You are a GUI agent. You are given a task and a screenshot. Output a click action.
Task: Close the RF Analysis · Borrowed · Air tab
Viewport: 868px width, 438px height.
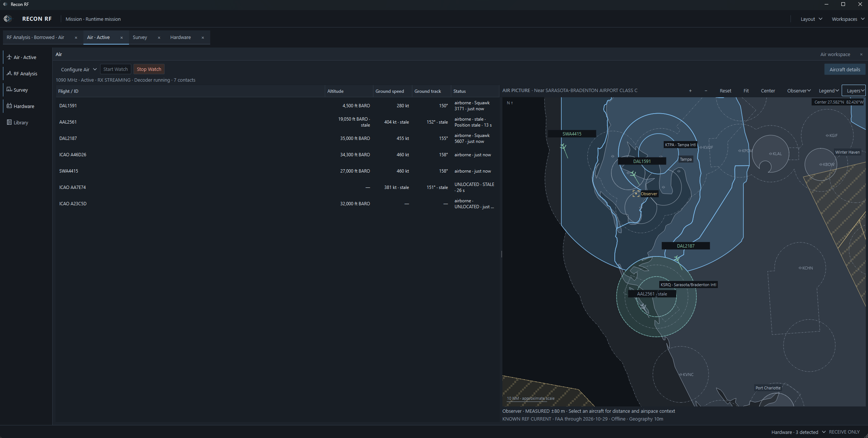click(x=76, y=37)
